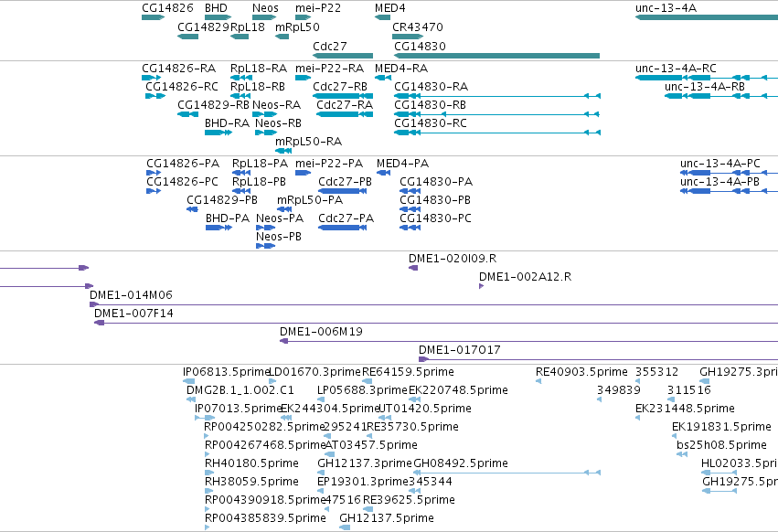This screenshot has height=532, width=778.
Task: Select clone DME1-006M19
Action: click(529, 342)
